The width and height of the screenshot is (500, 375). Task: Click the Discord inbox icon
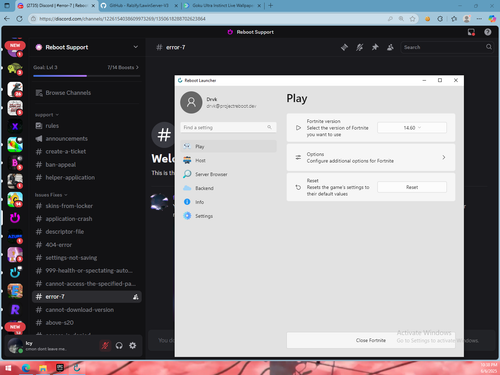pos(471,32)
